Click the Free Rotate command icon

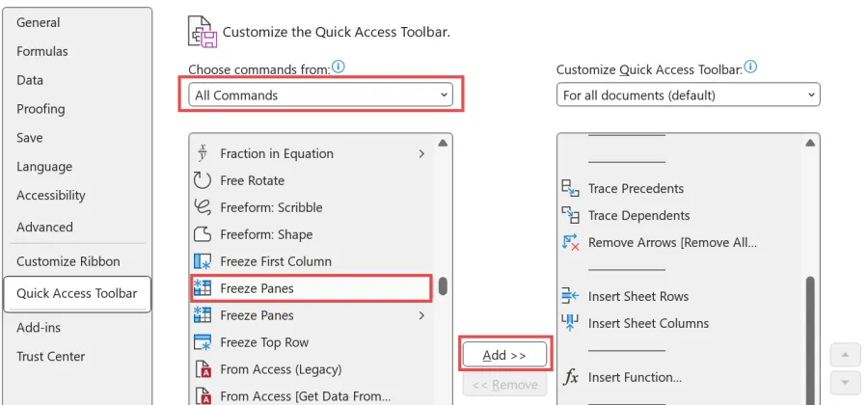click(x=203, y=180)
